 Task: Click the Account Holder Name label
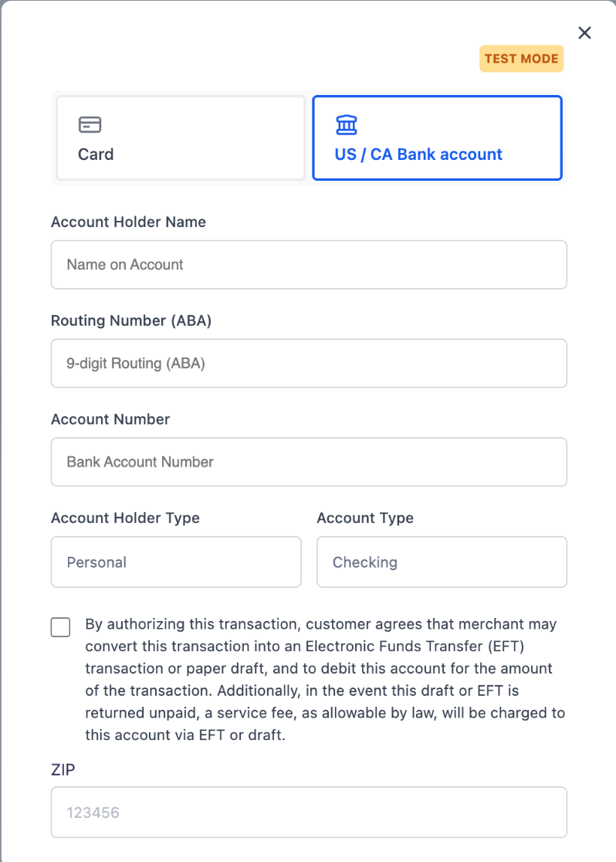pyautogui.click(x=129, y=222)
